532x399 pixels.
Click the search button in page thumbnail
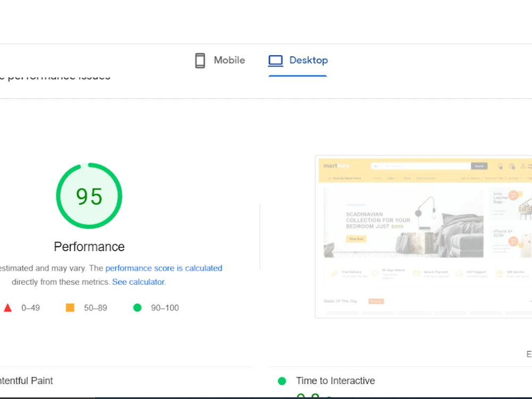click(x=479, y=166)
